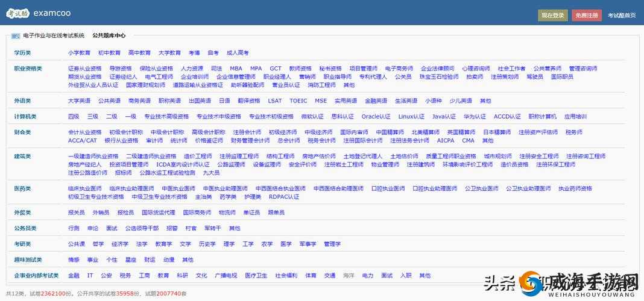
Task: Click the 造价工程师 link
Action: pyautogui.click(x=198, y=157)
